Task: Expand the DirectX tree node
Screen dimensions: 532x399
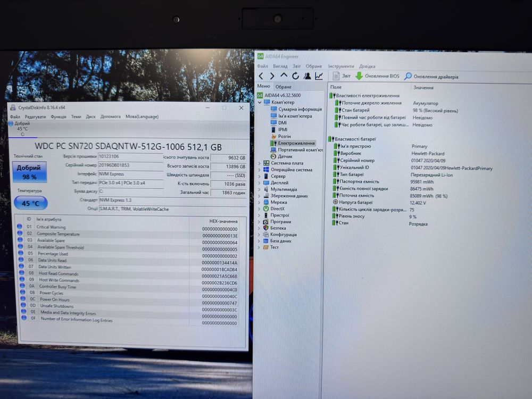Action: (259, 209)
